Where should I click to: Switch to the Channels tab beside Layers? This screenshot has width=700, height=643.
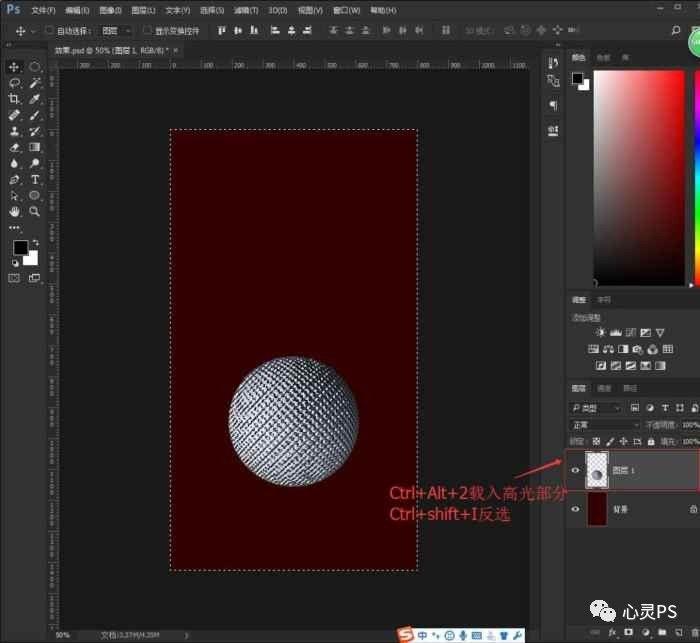tap(604, 388)
